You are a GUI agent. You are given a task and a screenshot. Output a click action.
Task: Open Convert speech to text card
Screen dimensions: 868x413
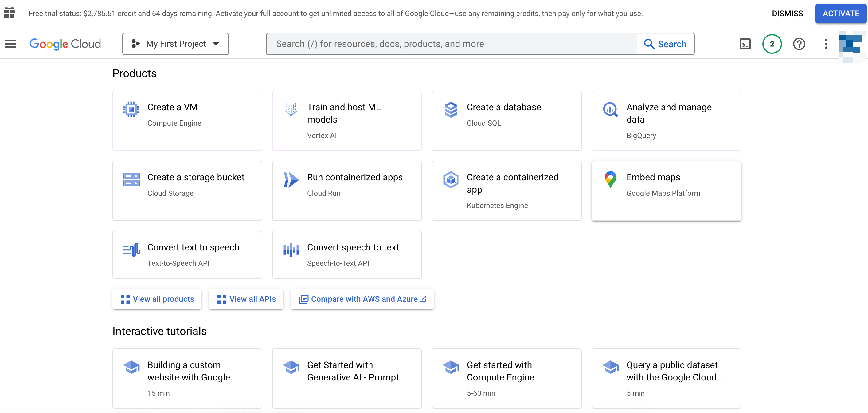point(347,254)
